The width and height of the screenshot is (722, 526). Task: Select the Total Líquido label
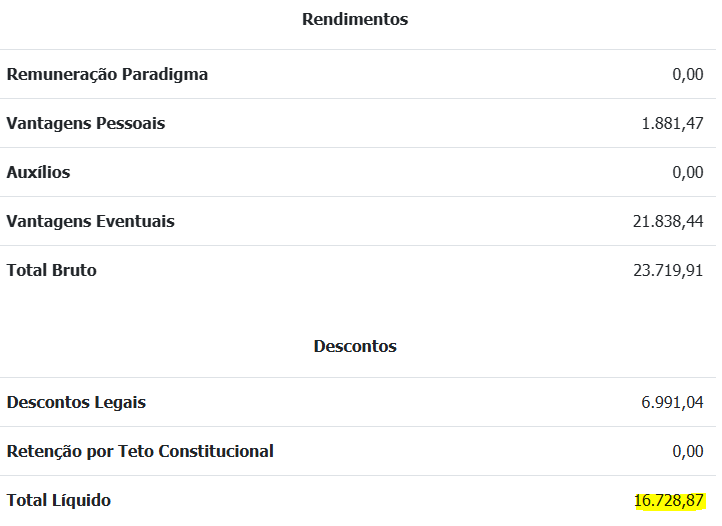[58, 500]
